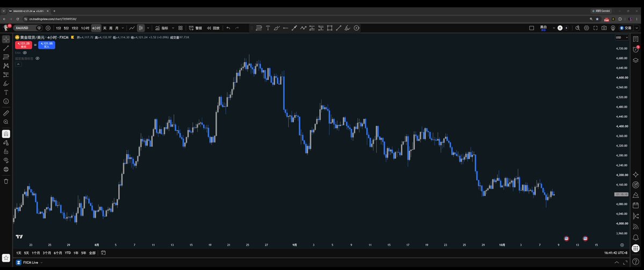Click the trash remove objects icon
The width and height of the screenshot is (644, 270).
[x=6, y=181]
